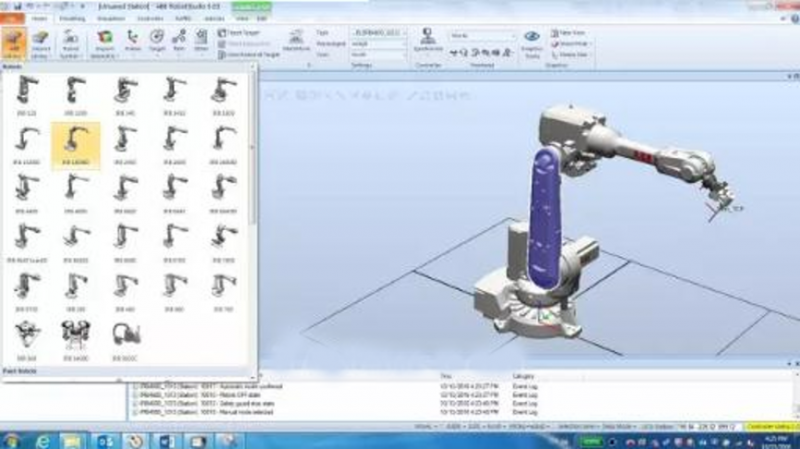
Task: Switch to the Home tab
Action: (x=39, y=19)
